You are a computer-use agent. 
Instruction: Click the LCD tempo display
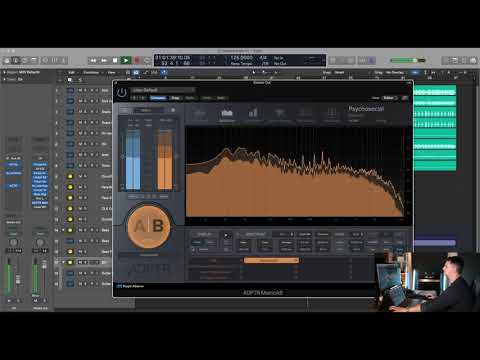(242, 58)
